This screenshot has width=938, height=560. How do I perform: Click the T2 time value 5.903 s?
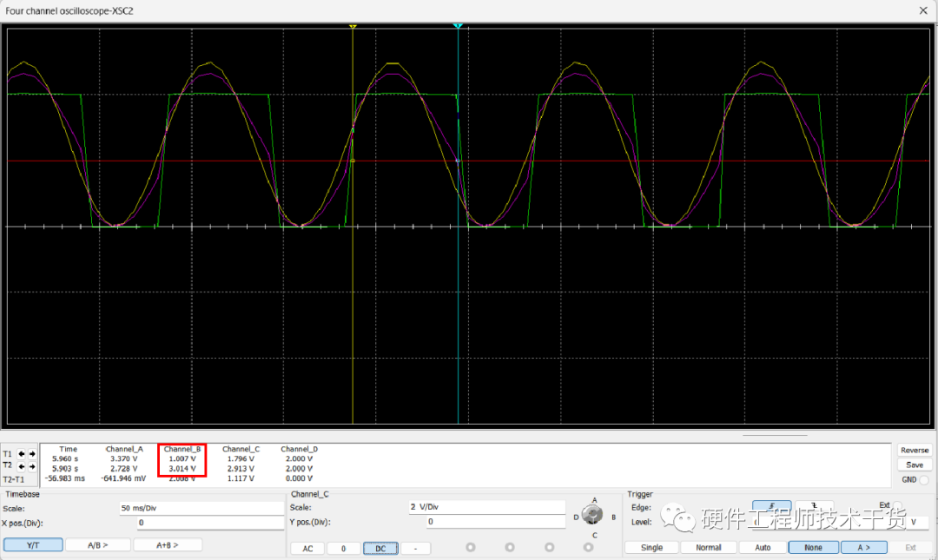65,469
